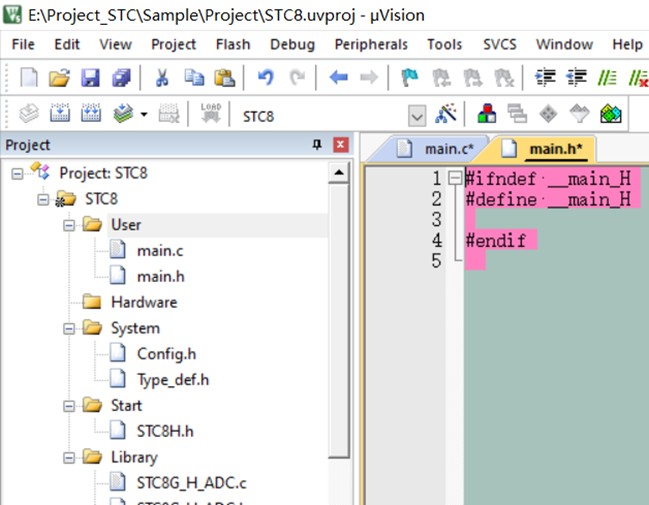Click the Unindent selection icon
This screenshot has height=505, width=649.
click(x=577, y=77)
